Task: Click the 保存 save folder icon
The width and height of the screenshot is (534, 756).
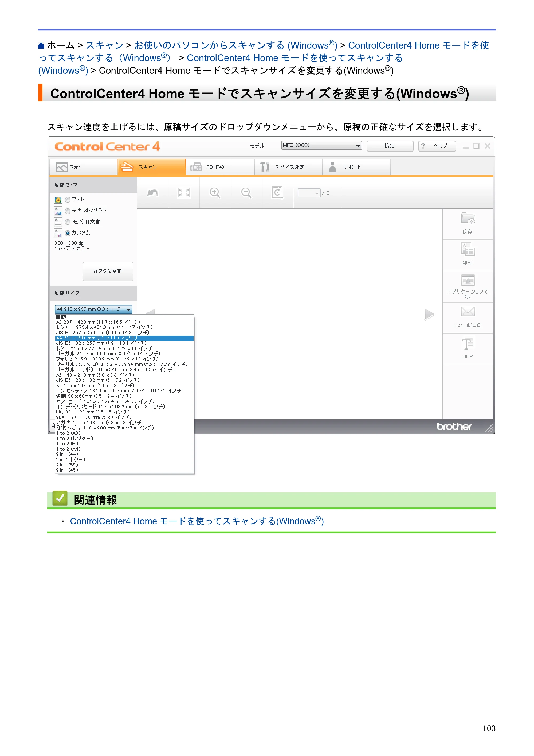Action: (x=468, y=219)
